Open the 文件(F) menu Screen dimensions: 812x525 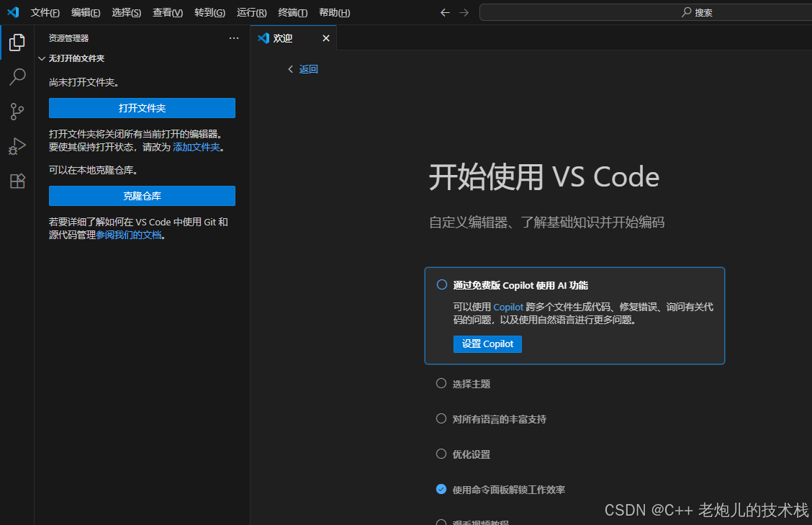[45, 12]
